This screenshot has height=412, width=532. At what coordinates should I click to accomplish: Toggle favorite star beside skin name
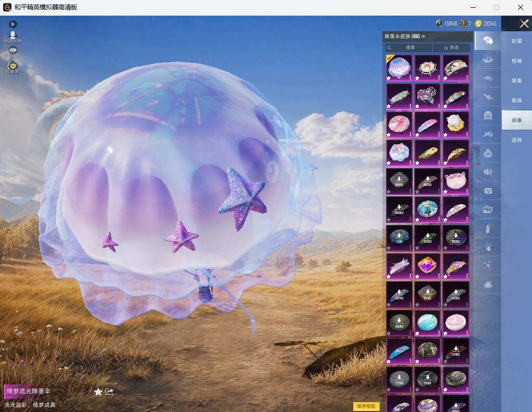click(x=98, y=392)
